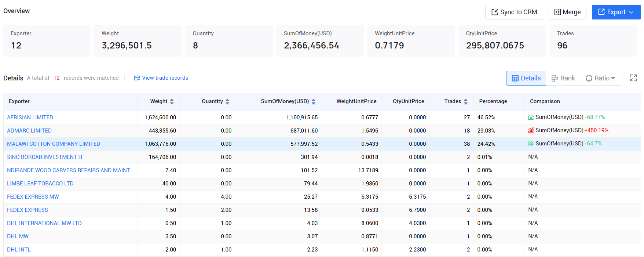The width and height of the screenshot is (644, 257).
Task: Click the matched records count 12
Action: 56,78
